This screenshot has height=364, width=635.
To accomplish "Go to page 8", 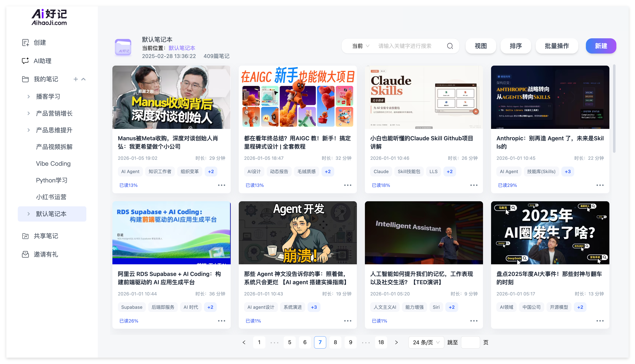I will pyautogui.click(x=335, y=342).
